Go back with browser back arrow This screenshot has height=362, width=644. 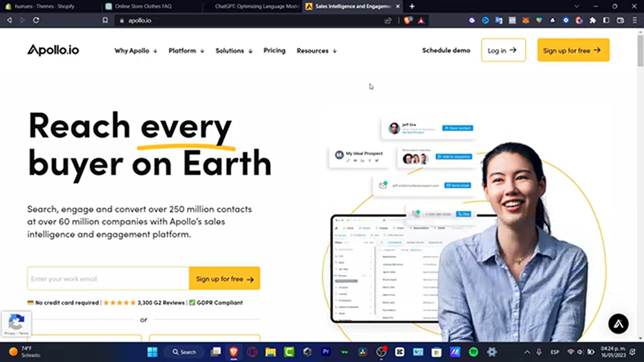(x=9, y=20)
